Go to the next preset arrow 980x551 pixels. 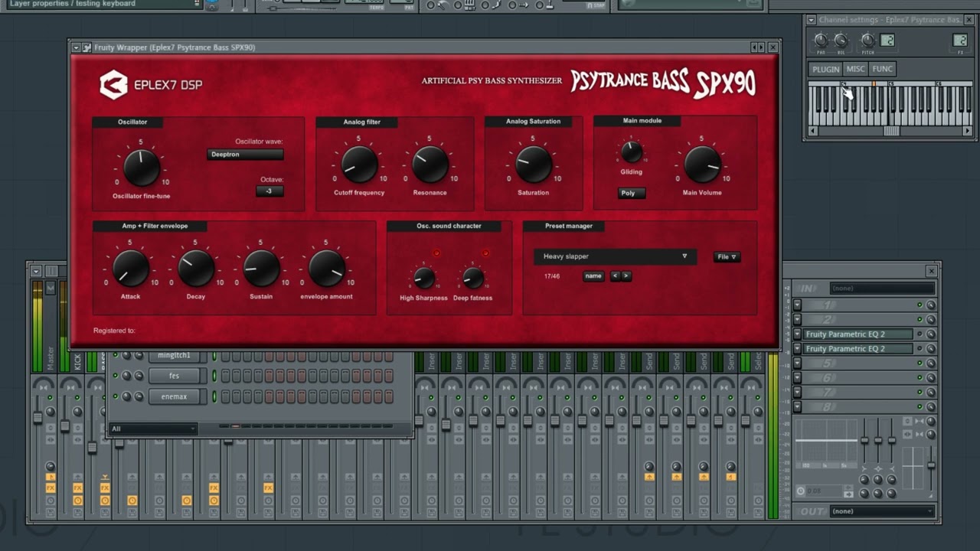pyautogui.click(x=626, y=276)
